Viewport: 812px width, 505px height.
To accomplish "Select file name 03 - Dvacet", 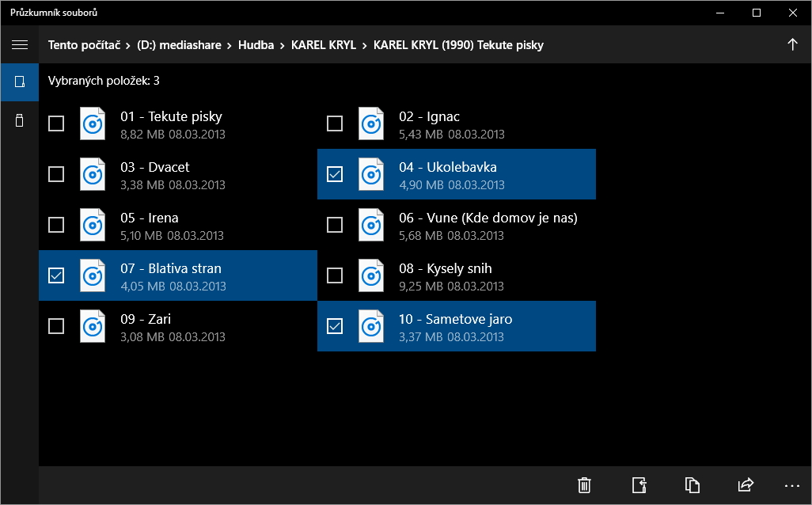I will (155, 167).
